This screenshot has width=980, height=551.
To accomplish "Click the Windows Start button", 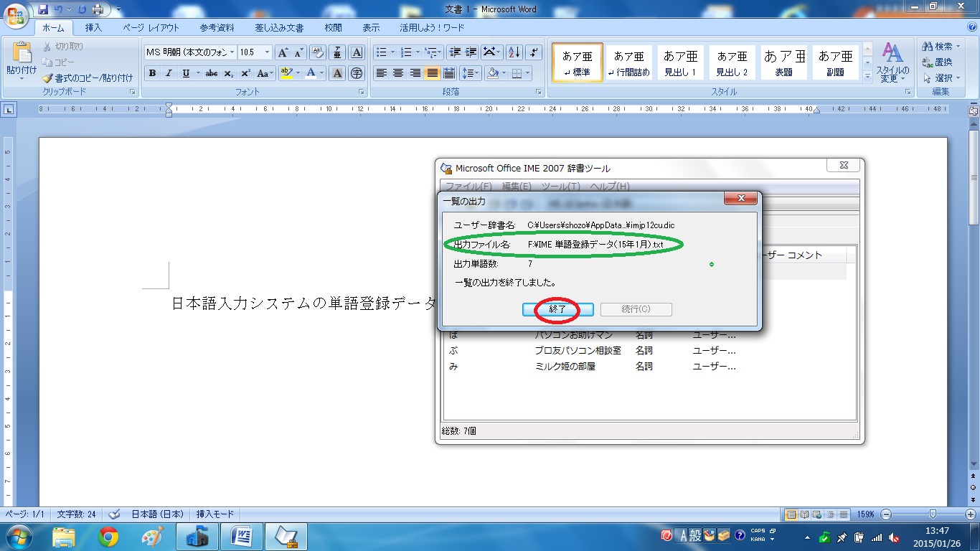I will 19,537.
